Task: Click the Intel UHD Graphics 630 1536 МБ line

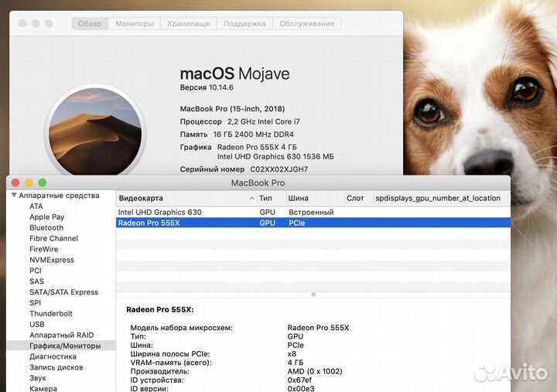Action: coord(275,157)
